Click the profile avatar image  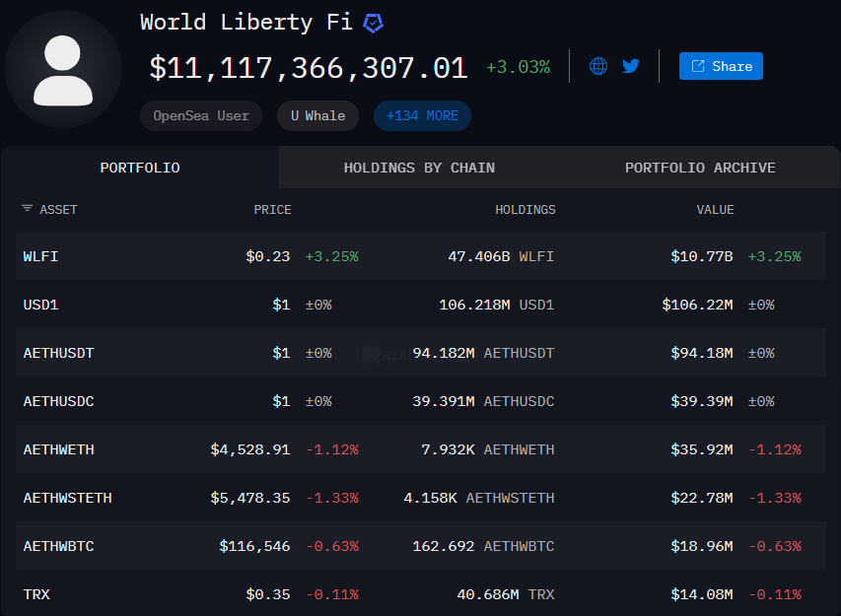[x=63, y=69]
